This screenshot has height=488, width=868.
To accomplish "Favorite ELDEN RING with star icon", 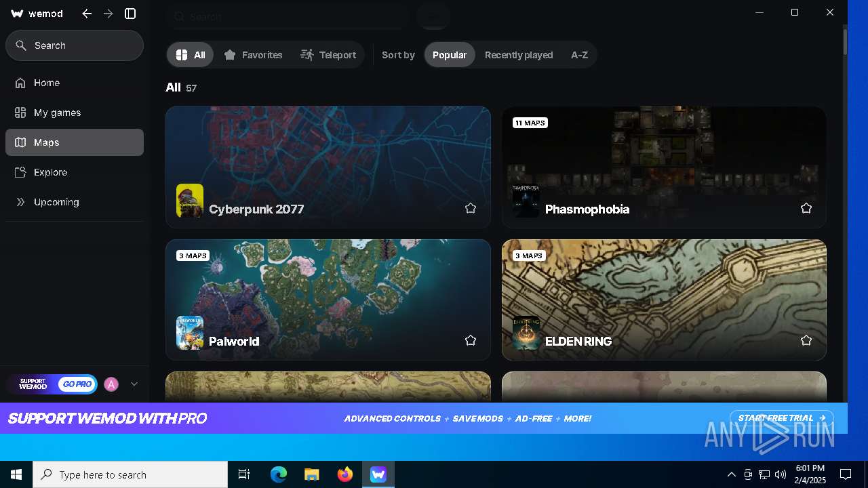I will pyautogui.click(x=806, y=340).
